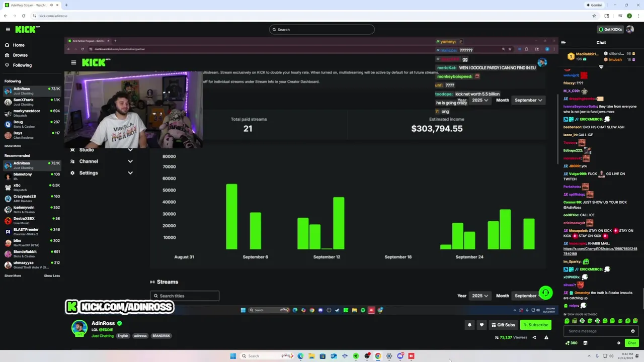The height and width of the screenshot is (362, 644).
Task: Click AdinRoss channel avatar below video
Action: 79,328
